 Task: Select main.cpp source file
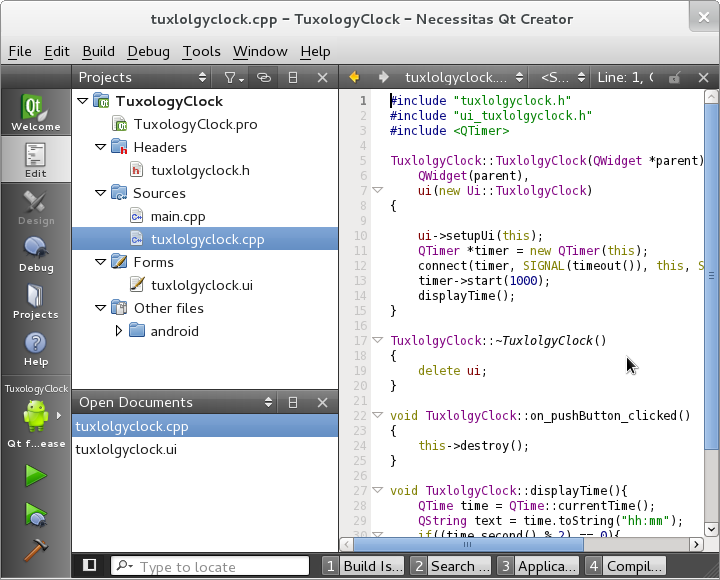[178, 216]
